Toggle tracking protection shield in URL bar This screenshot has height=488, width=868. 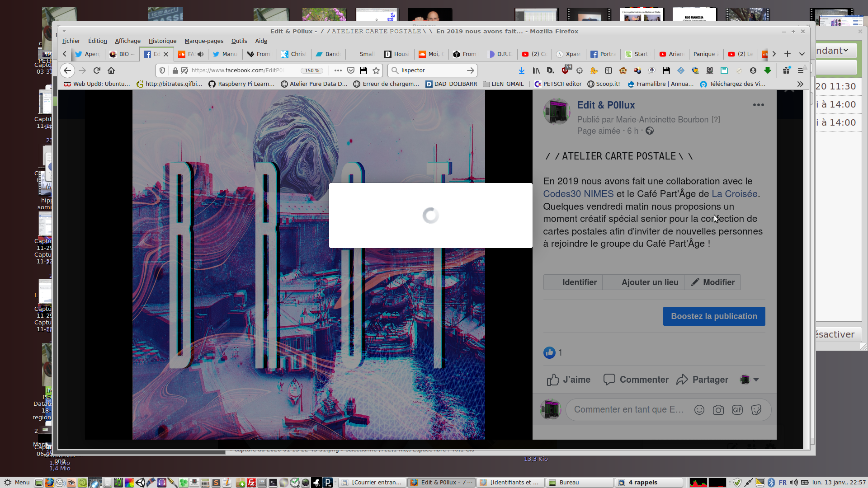pos(162,70)
